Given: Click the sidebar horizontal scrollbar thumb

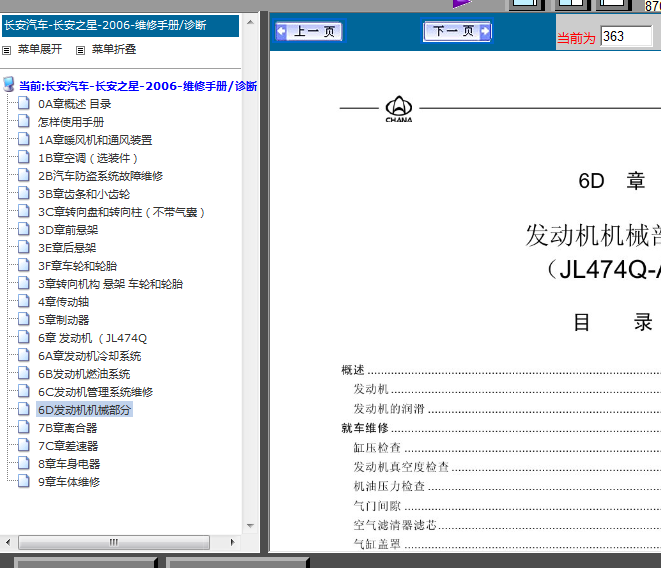Looking at the screenshot, I should [x=114, y=542].
